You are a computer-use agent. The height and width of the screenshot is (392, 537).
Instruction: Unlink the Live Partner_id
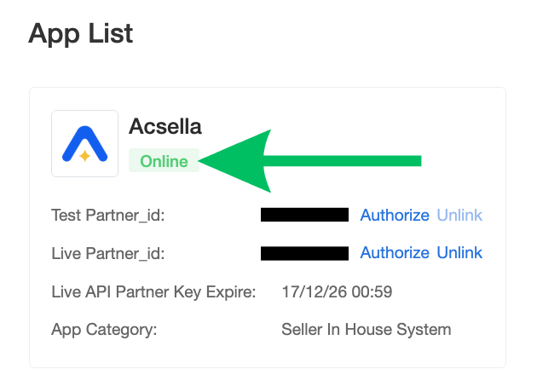459,253
